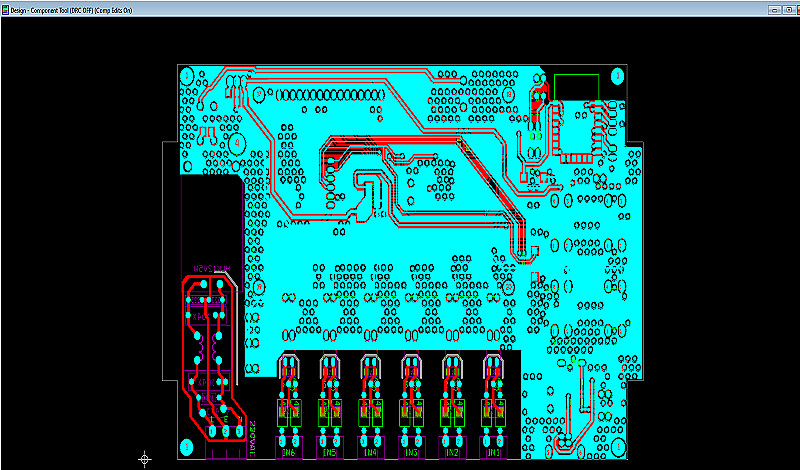Select the large circled pad numbered 4
The image size is (800, 470).
(x=236, y=144)
